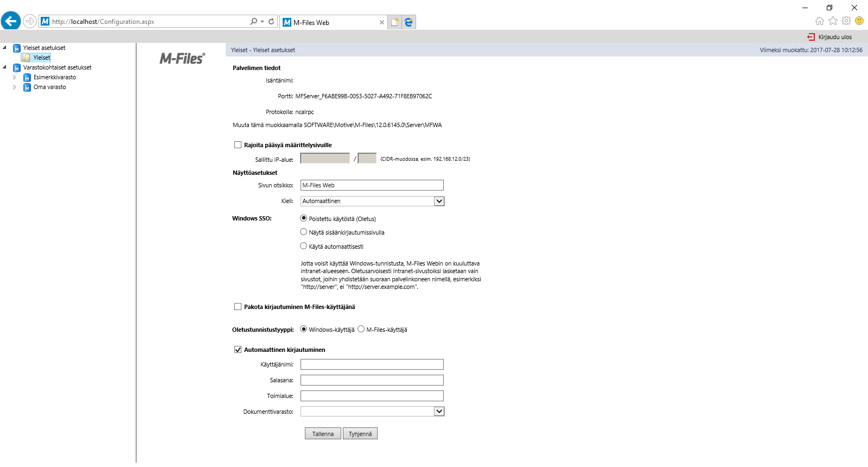Select M-Files-käyttäjä authentication type
868x467 pixels.
click(x=361, y=329)
